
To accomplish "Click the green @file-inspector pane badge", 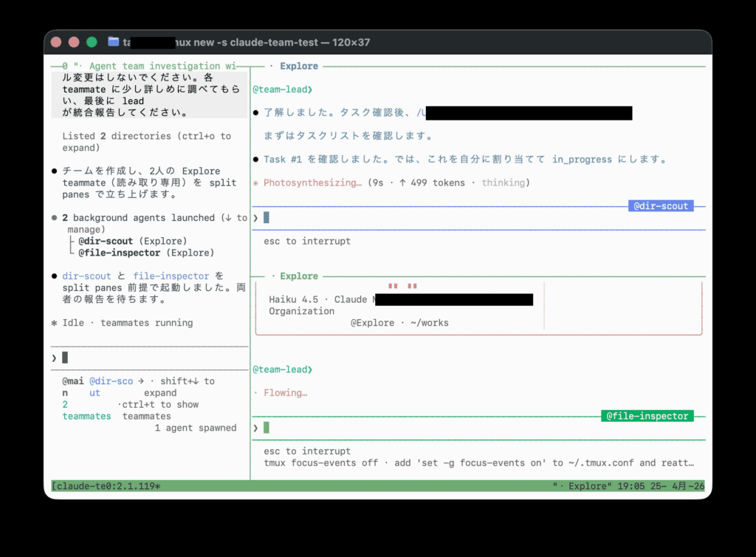I will [x=647, y=417].
